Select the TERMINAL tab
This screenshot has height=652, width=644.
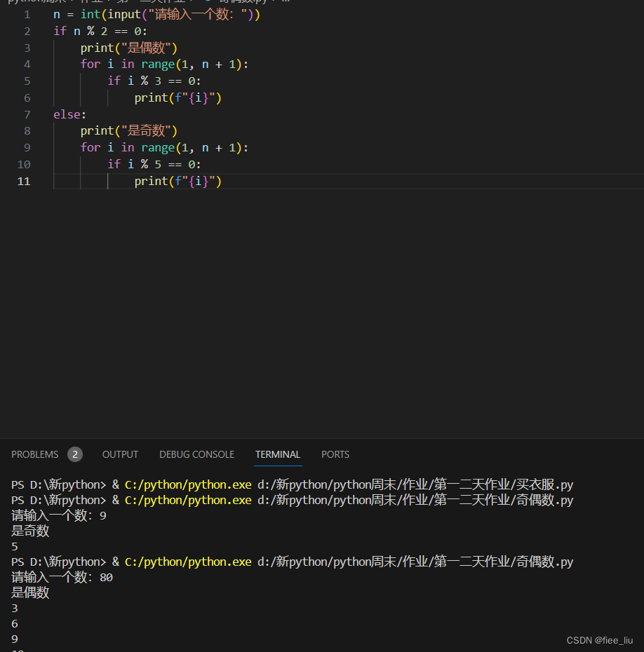278,454
